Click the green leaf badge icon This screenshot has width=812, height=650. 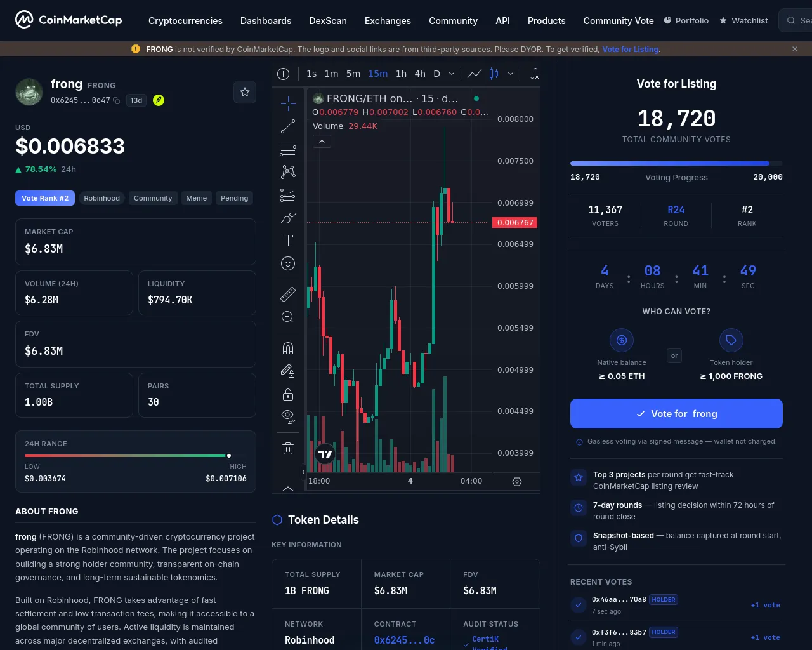coord(159,100)
